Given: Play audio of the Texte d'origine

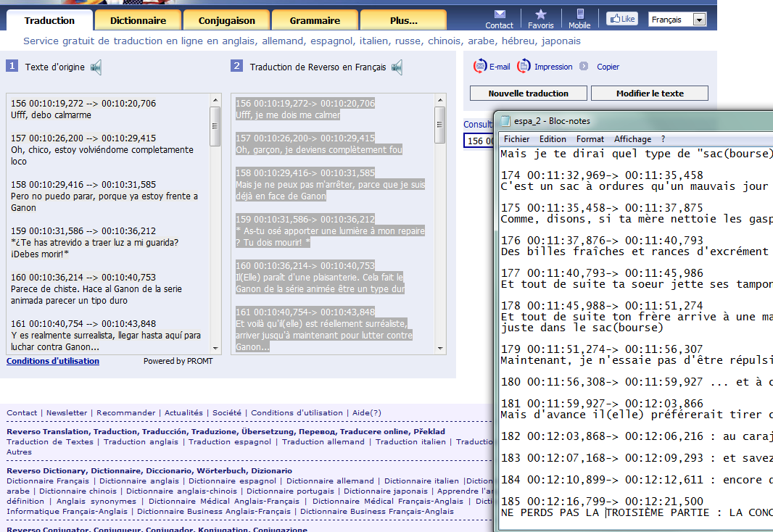Looking at the screenshot, I should point(96,67).
